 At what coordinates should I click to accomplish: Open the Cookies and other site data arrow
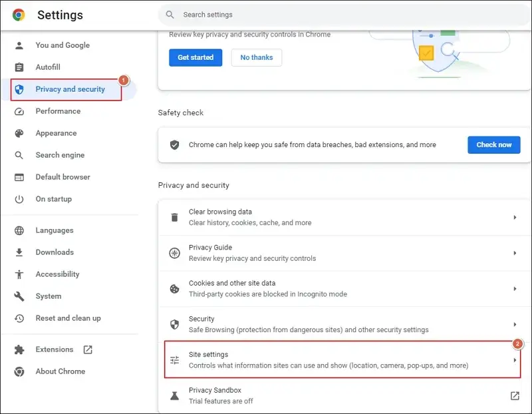[x=515, y=289]
